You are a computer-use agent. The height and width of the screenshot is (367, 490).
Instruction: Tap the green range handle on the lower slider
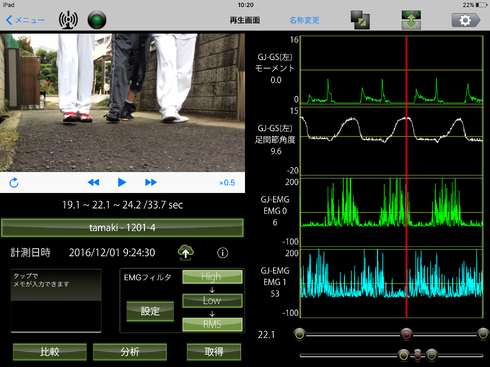click(x=432, y=355)
